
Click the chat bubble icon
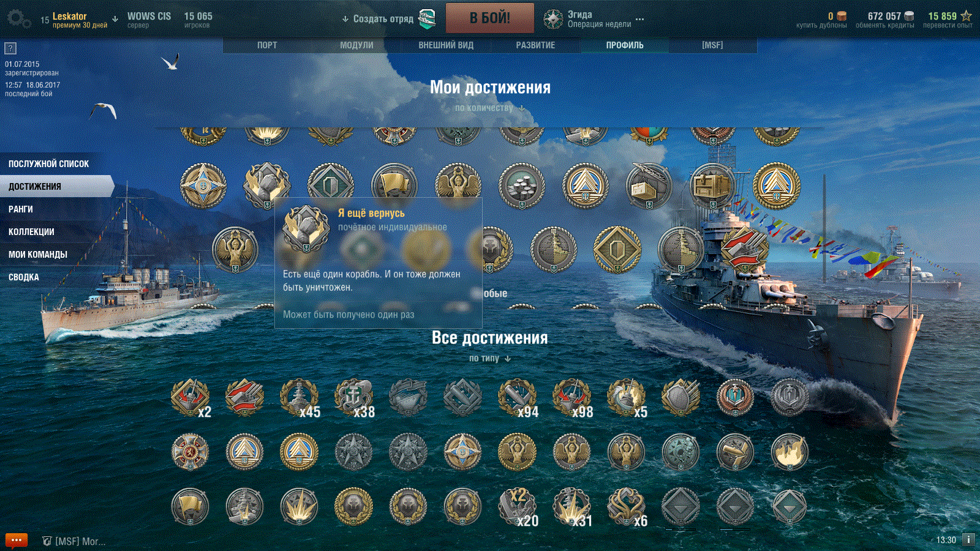17,540
